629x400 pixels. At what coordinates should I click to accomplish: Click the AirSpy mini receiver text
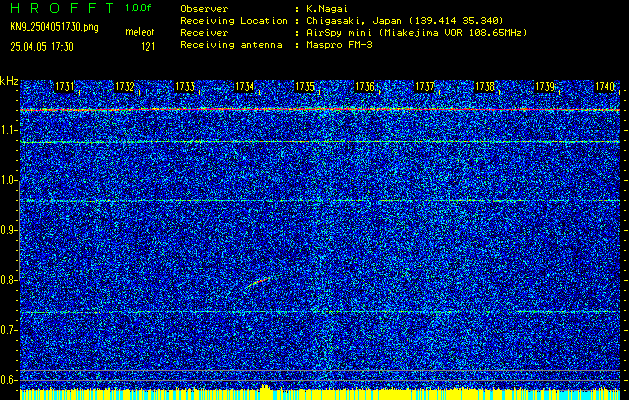click(416, 33)
